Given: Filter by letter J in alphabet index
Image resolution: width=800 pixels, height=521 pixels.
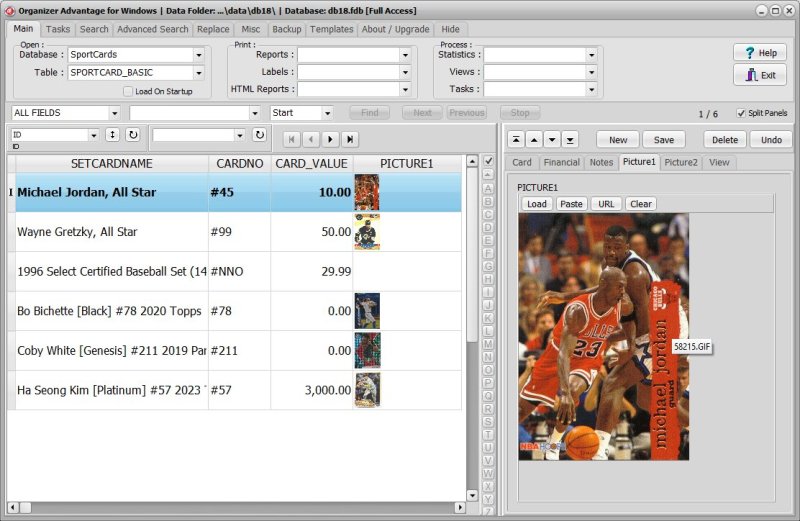Looking at the screenshot, I should [x=488, y=305].
